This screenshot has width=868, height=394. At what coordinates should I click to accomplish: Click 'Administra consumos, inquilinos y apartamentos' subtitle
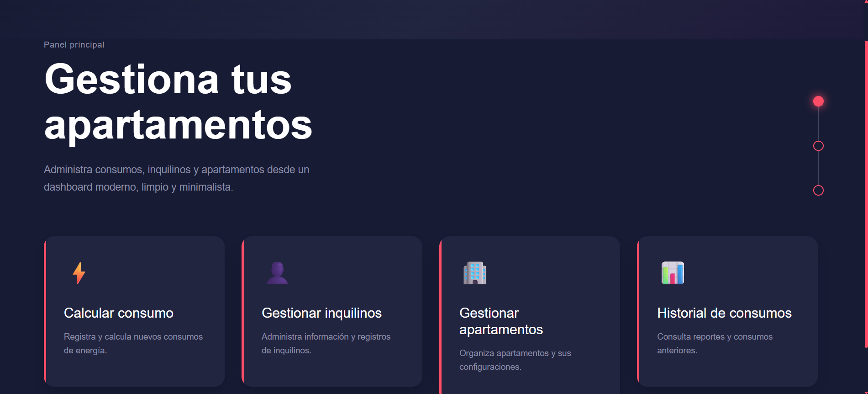coord(177,178)
